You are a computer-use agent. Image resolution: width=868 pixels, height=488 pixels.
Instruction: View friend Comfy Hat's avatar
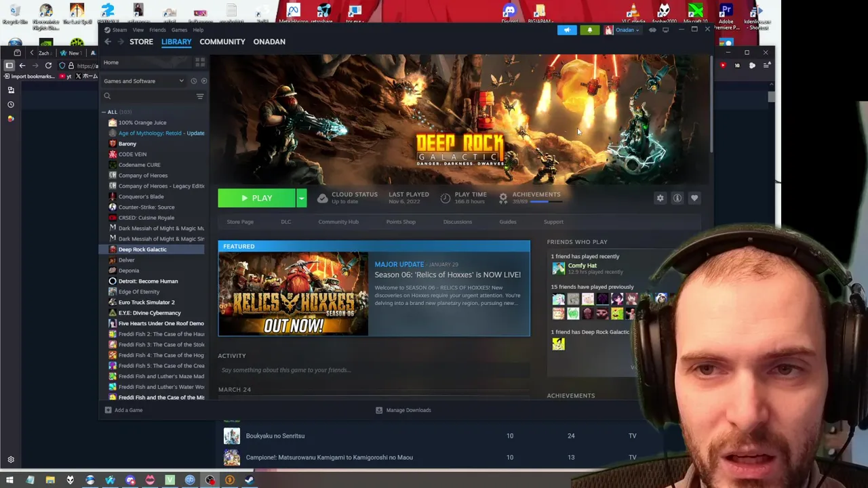coord(558,268)
